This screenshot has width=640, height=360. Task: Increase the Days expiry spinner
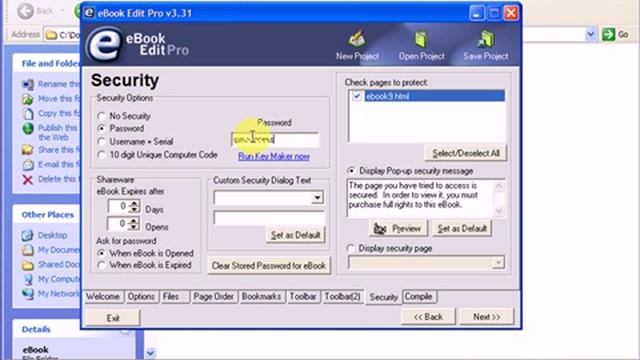[134, 203]
